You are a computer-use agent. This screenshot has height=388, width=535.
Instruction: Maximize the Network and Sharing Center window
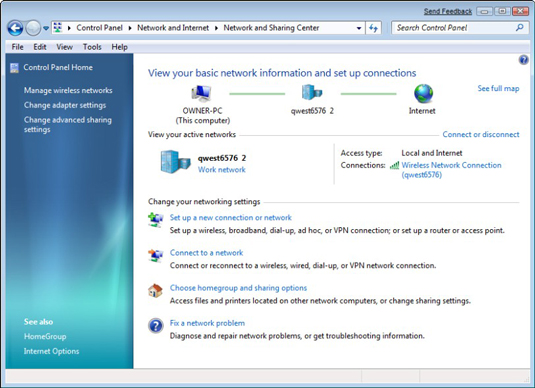click(502, 11)
